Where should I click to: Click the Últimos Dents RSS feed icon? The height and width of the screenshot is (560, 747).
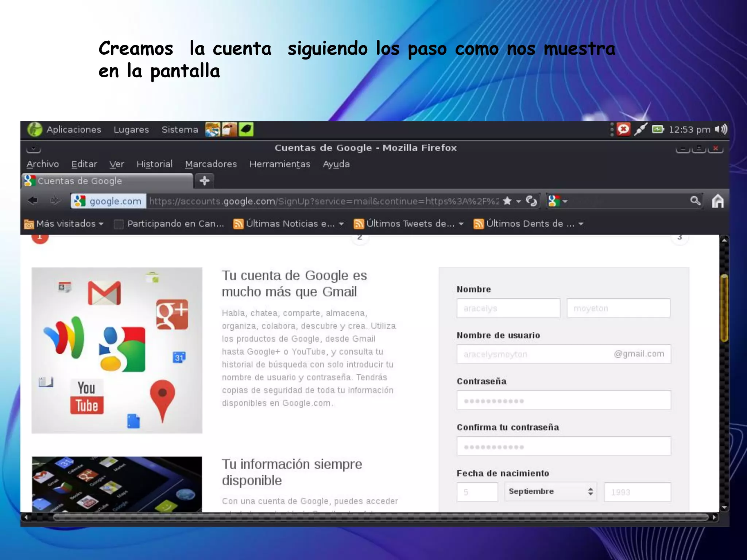tap(479, 224)
